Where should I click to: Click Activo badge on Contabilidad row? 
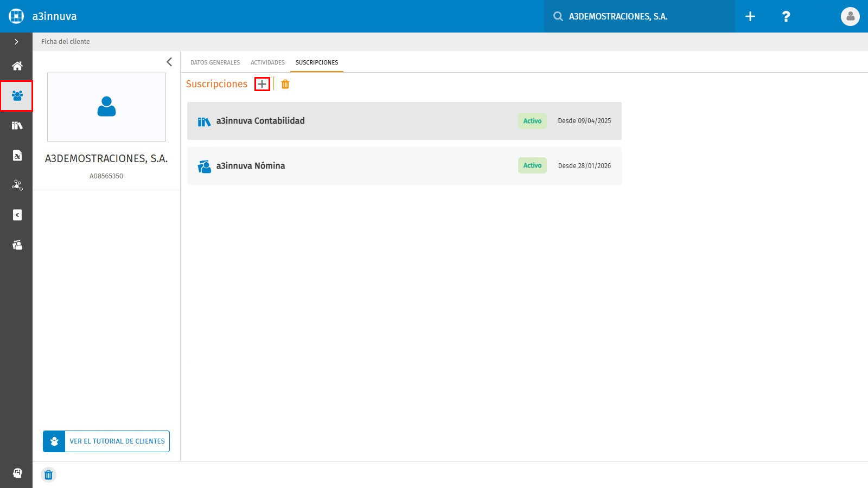pos(532,121)
